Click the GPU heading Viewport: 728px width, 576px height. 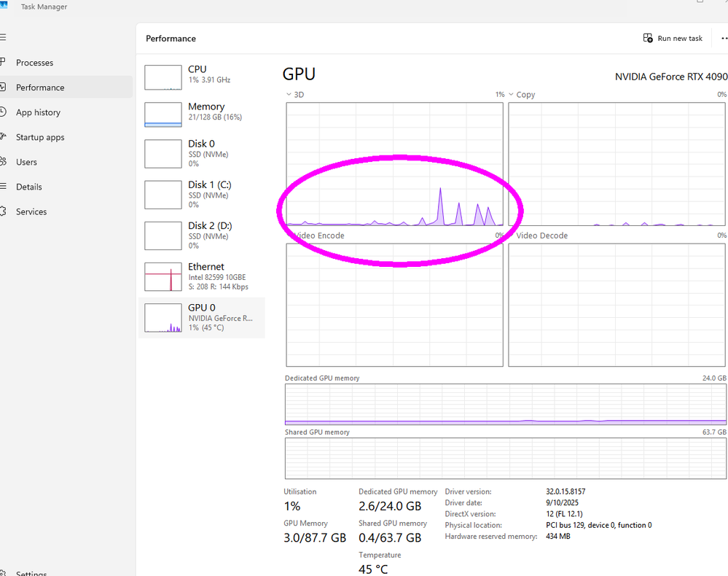(x=299, y=74)
